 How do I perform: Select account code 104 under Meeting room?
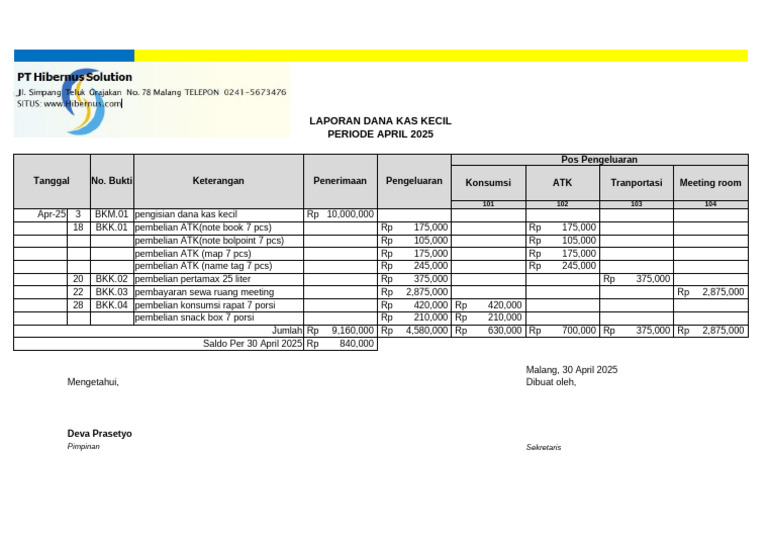point(711,204)
